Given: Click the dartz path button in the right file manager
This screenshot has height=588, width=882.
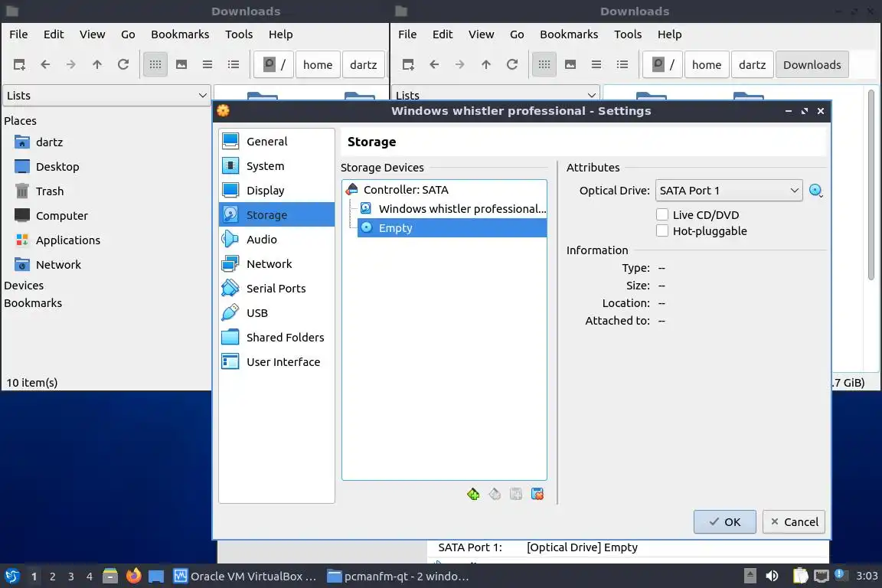Looking at the screenshot, I should [752, 65].
